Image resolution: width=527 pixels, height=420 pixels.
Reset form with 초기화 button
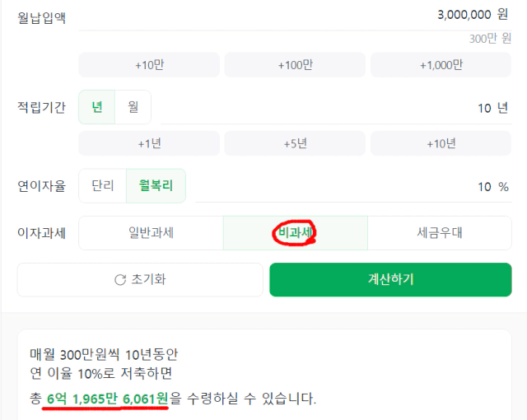pos(140,279)
